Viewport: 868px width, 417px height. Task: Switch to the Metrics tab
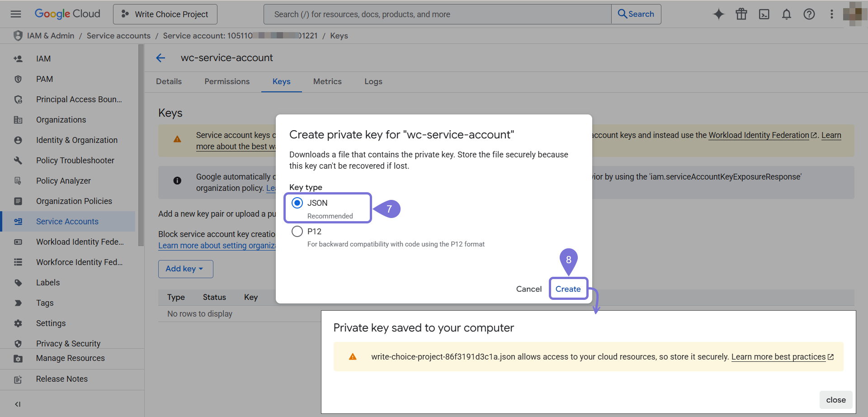[x=327, y=81]
